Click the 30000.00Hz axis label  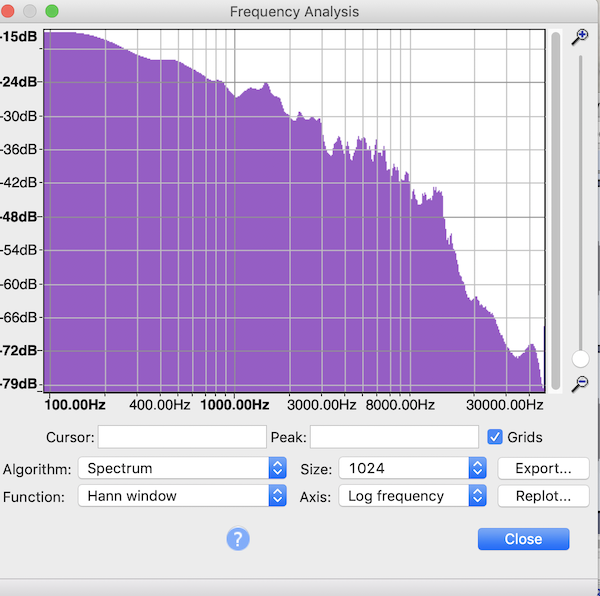505,405
